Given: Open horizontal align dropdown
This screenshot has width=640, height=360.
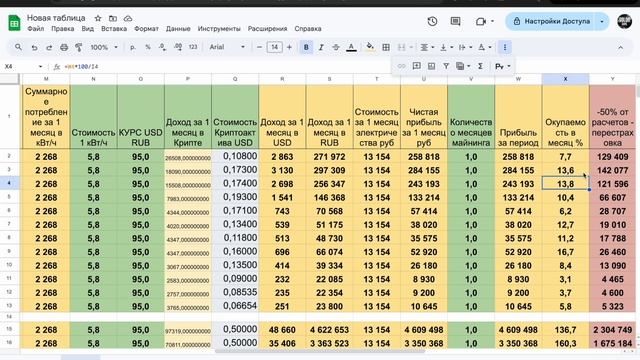Looking at the screenshot, I should [x=427, y=47].
